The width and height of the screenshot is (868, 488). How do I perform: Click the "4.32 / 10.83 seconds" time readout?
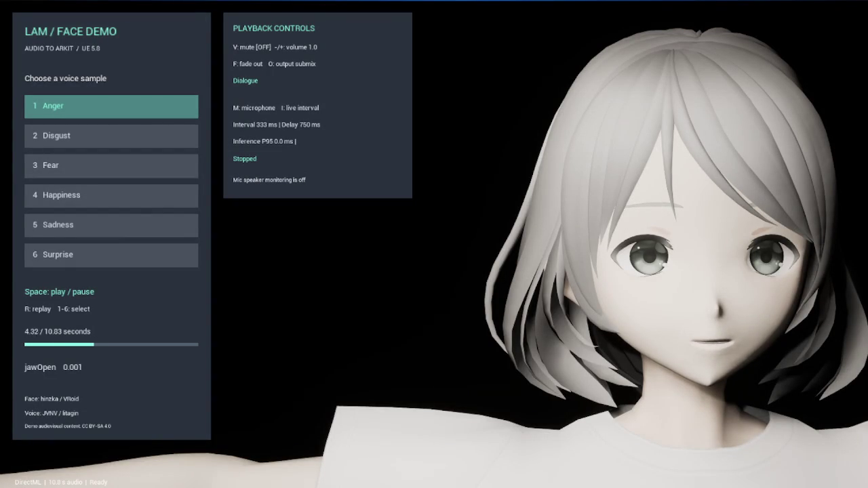(58, 331)
